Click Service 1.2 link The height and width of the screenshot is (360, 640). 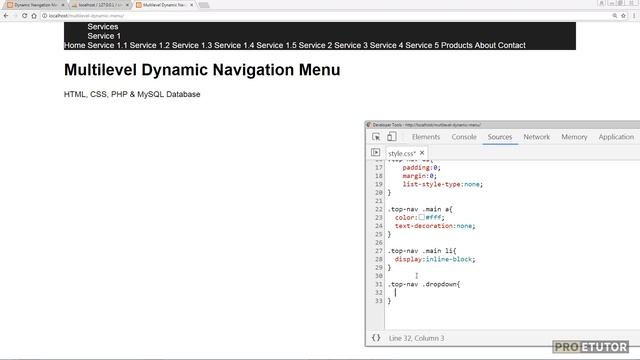tap(150, 45)
